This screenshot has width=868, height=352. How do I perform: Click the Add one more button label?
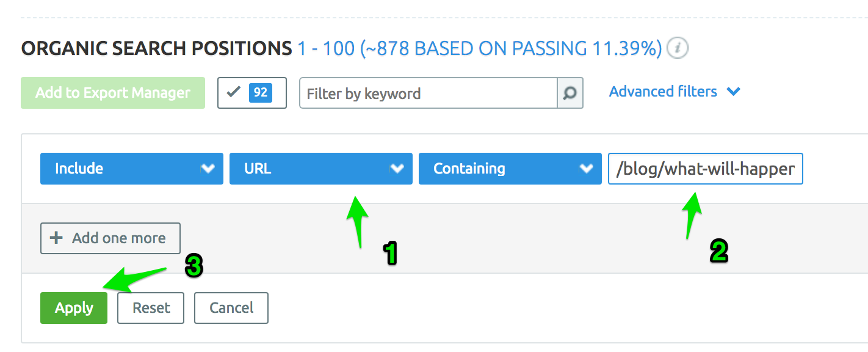click(118, 238)
